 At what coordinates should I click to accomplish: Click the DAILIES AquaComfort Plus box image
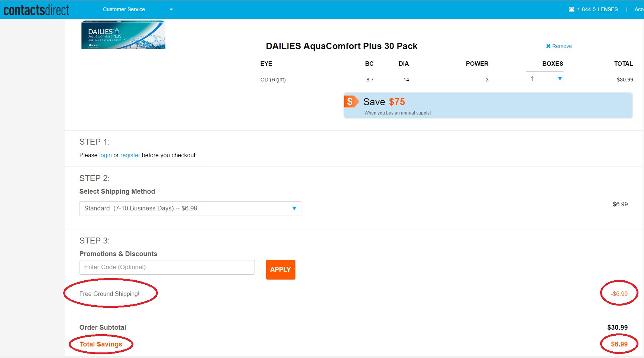point(123,35)
